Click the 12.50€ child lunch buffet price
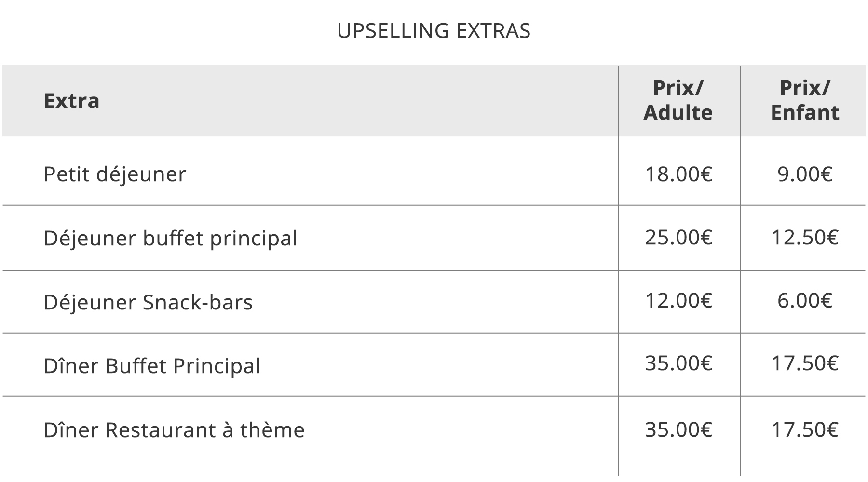 805,237
